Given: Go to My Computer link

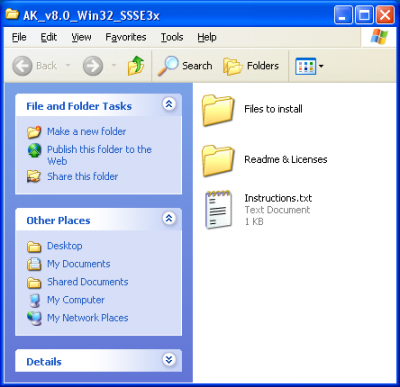Looking at the screenshot, I should tap(76, 300).
